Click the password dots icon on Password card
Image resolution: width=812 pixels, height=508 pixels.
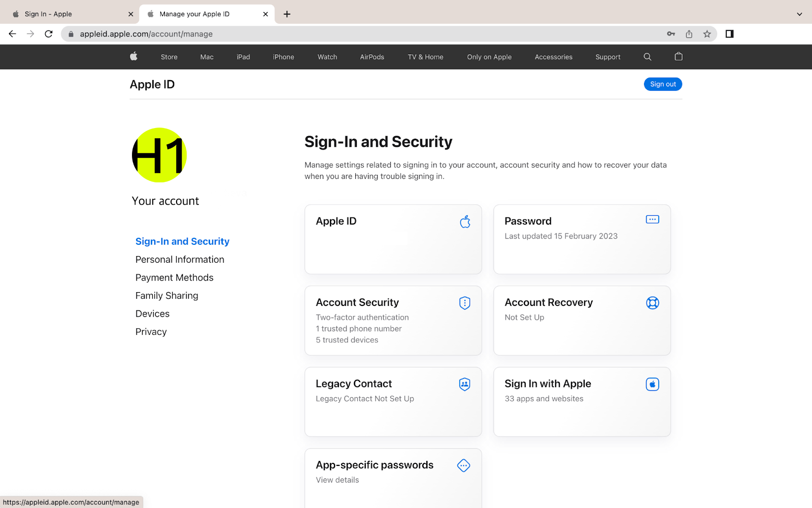pyautogui.click(x=653, y=219)
